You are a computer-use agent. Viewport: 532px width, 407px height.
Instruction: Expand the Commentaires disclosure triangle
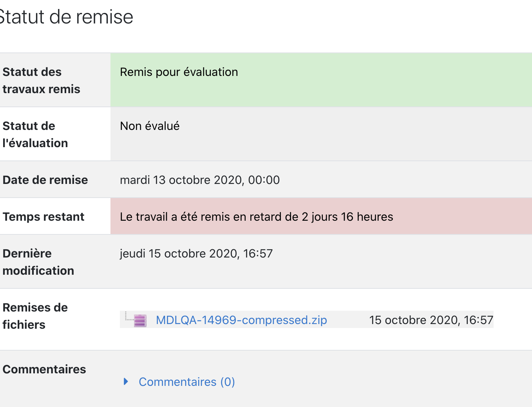pyautogui.click(x=126, y=382)
